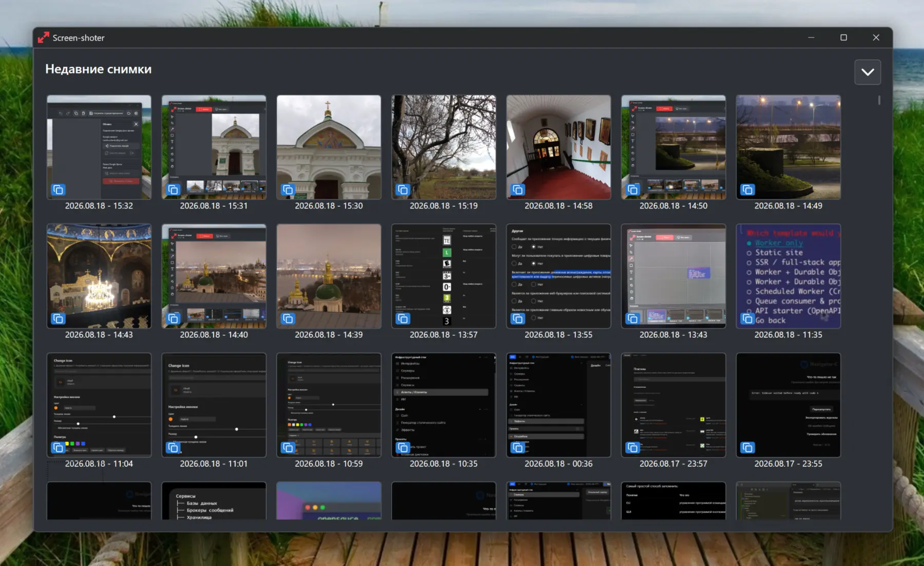Click the 2026.08.18 - 13:57 timestamp label
924x566 pixels.
(444, 335)
